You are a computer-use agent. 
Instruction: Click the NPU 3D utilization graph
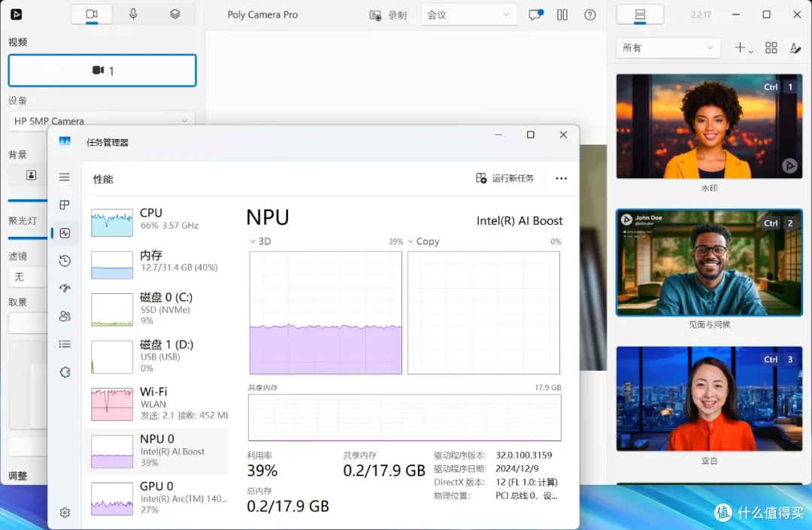pyautogui.click(x=326, y=313)
